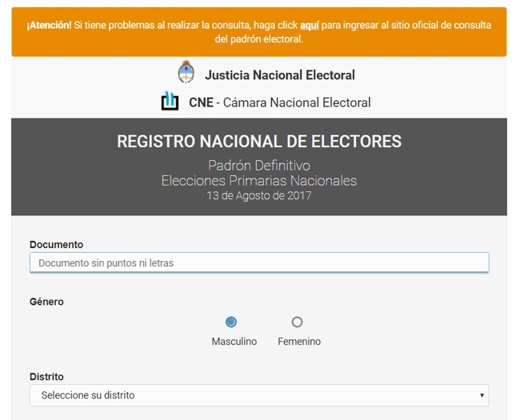This screenshot has height=420, width=520.
Task: Click the CNE logo icon
Action: (x=170, y=102)
